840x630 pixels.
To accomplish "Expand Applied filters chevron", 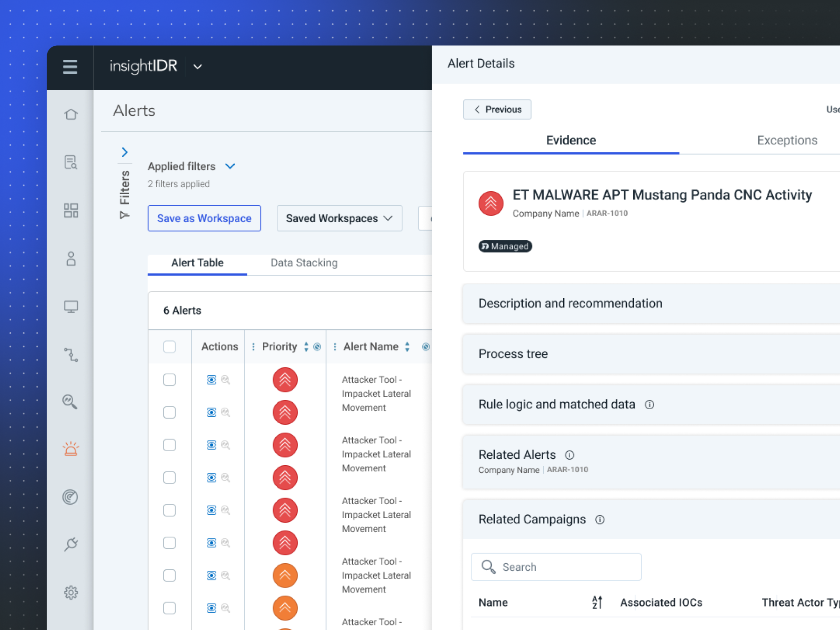I will 230,166.
